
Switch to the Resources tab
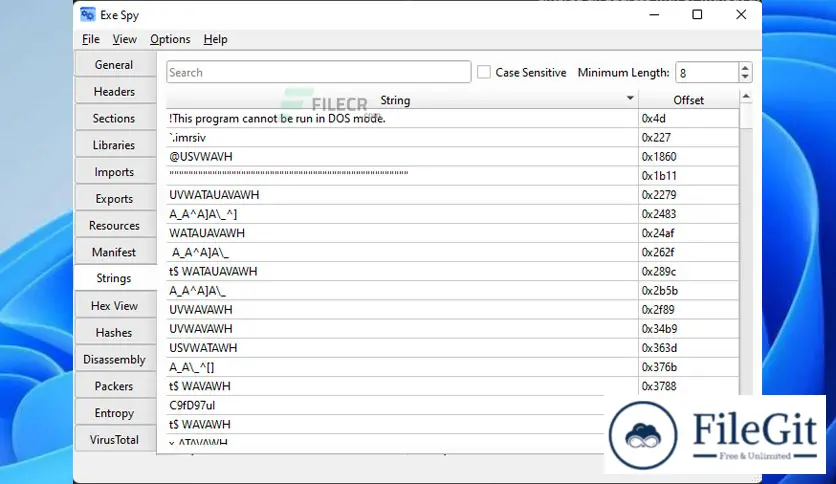(114, 225)
